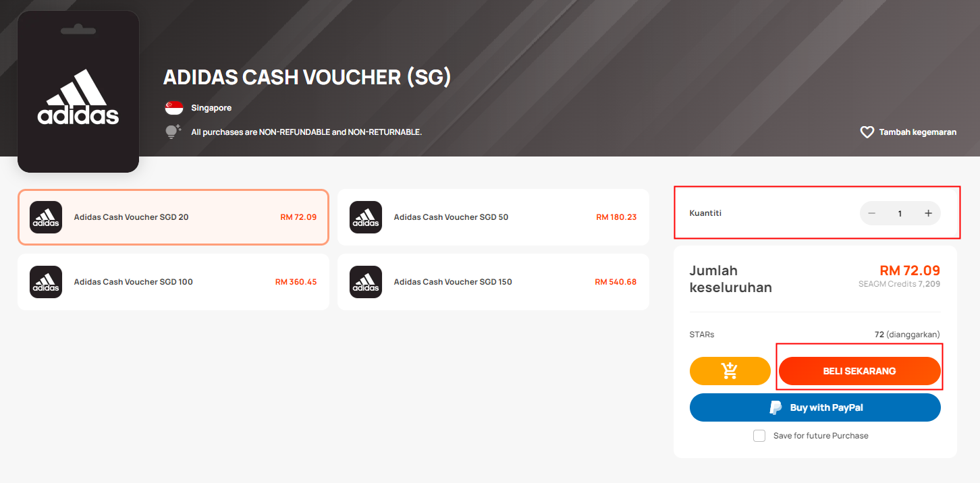Click the large Adidas gift card image
The image size is (980, 483).
[78, 92]
